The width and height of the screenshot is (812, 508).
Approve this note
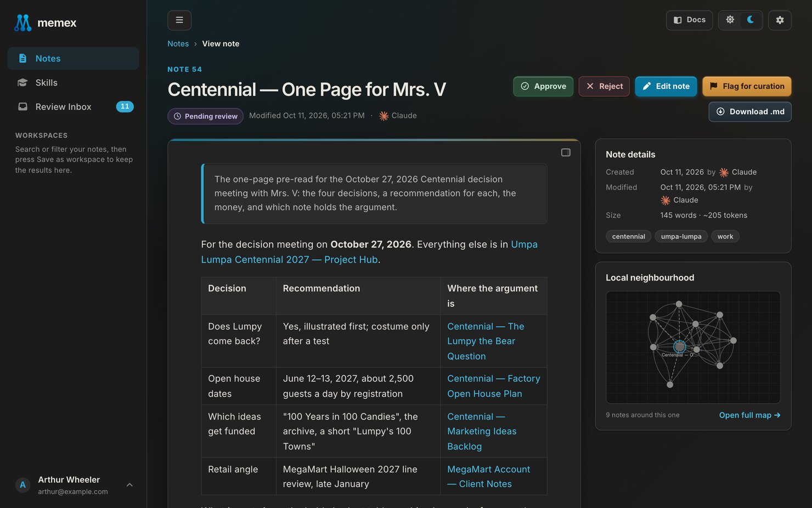(x=543, y=86)
